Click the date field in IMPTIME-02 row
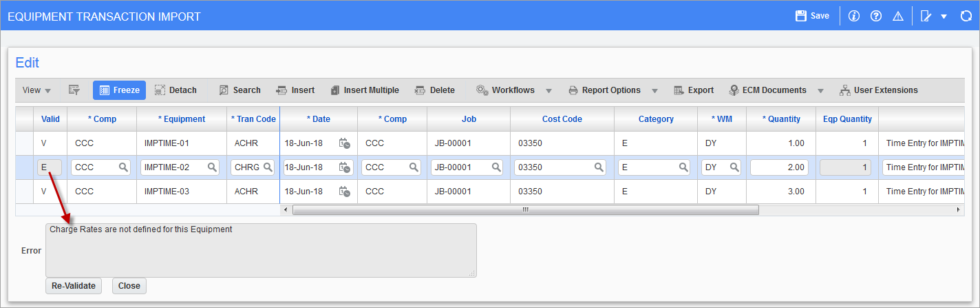The height and width of the screenshot is (308, 980). [x=309, y=167]
